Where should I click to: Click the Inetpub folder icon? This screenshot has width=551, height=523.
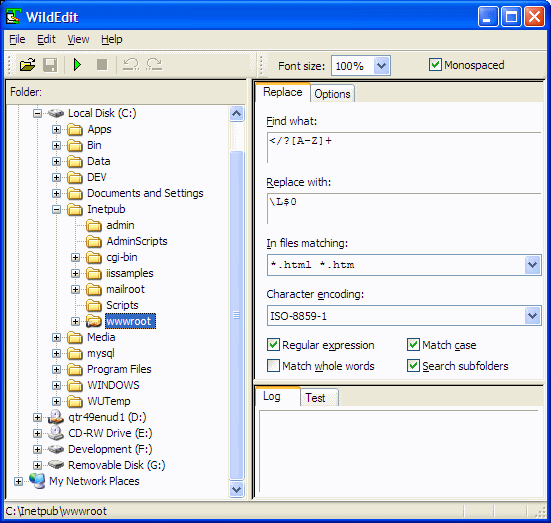pos(75,209)
